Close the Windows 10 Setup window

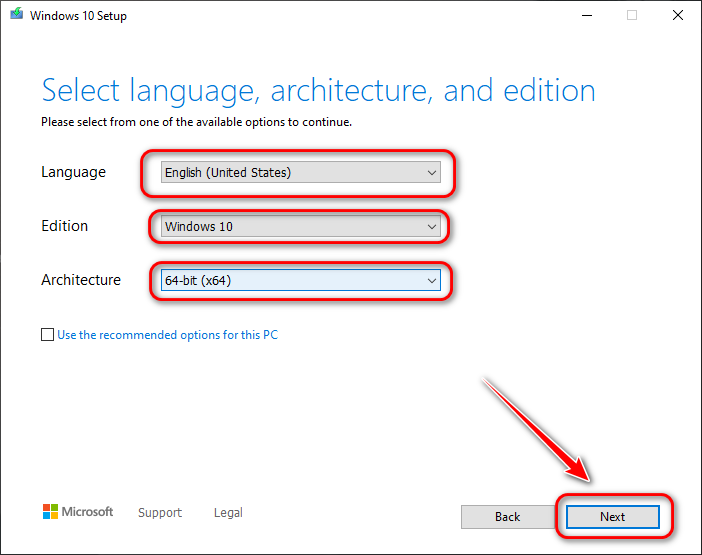(x=678, y=16)
